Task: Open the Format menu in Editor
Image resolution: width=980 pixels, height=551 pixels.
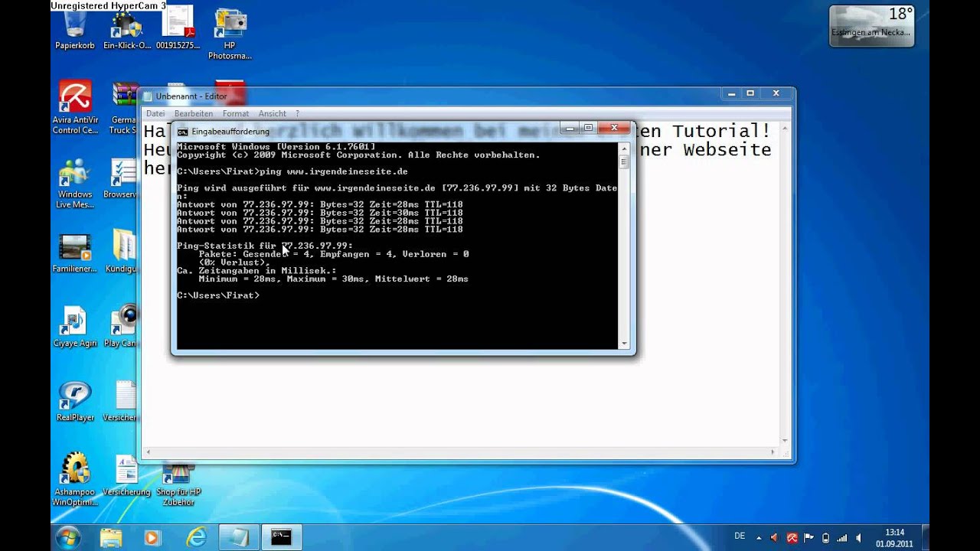Action: click(x=236, y=113)
